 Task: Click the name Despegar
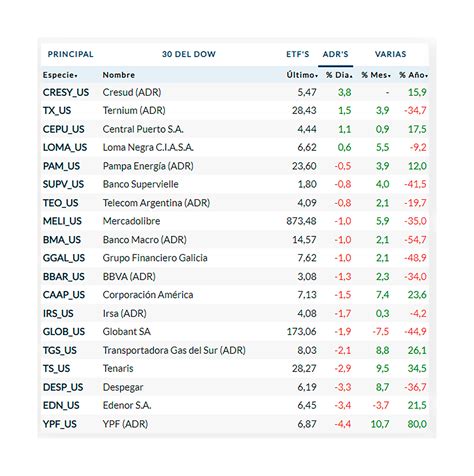123,387
